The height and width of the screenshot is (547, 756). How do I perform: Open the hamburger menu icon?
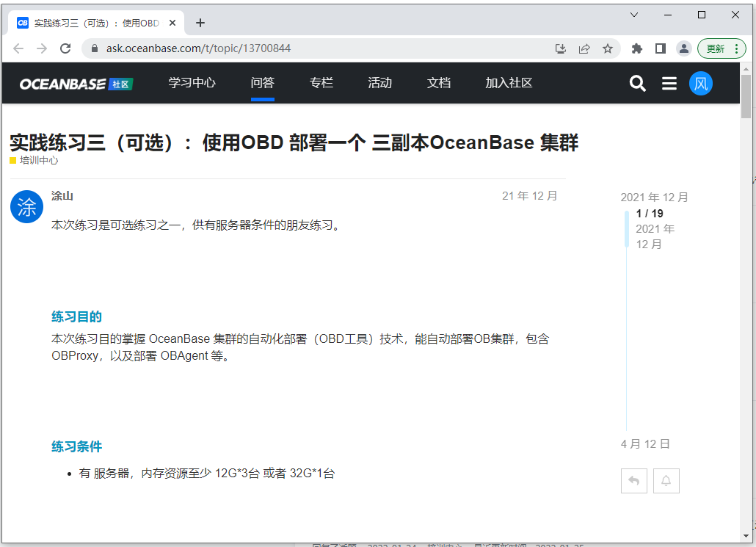tap(669, 84)
